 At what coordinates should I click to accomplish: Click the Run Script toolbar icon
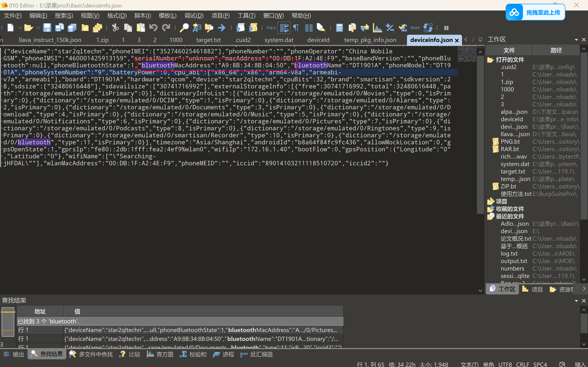240,28
